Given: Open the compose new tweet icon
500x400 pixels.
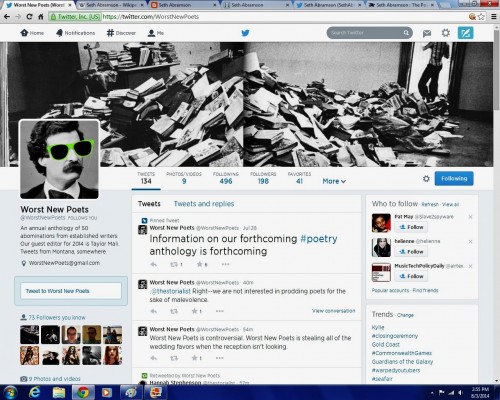Looking at the screenshot, I should pyautogui.click(x=465, y=33).
